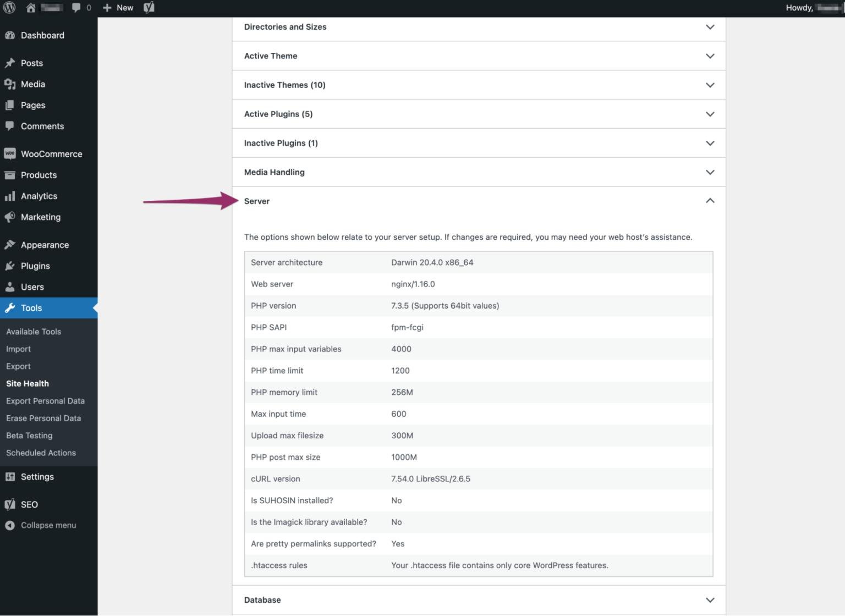Click the Products archive icon
Screen dimensions: 845x616
(9, 175)
